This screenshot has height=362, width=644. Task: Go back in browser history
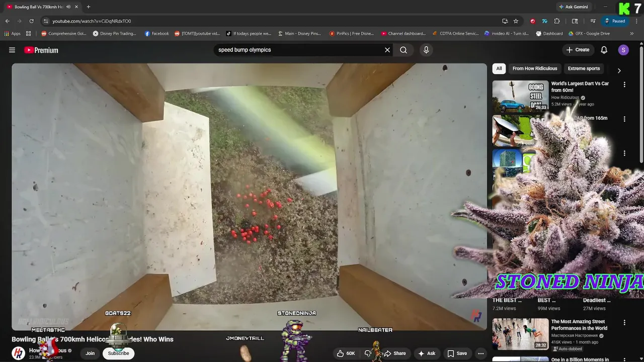(x=7, y=21)
